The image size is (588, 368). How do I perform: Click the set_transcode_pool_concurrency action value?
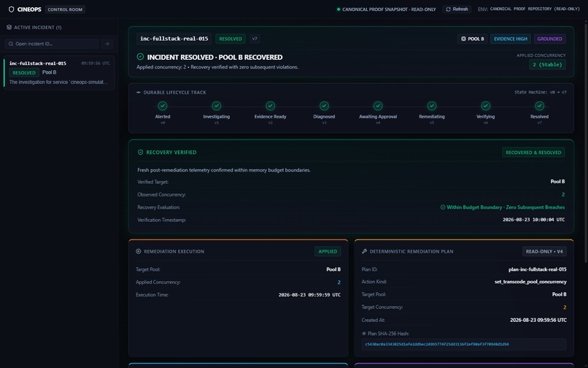530,282
